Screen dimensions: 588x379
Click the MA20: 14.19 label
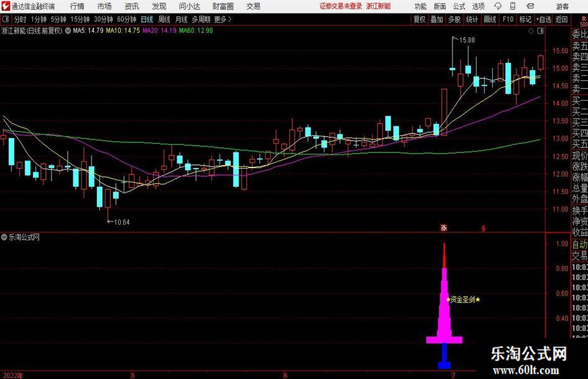(159, 30)
